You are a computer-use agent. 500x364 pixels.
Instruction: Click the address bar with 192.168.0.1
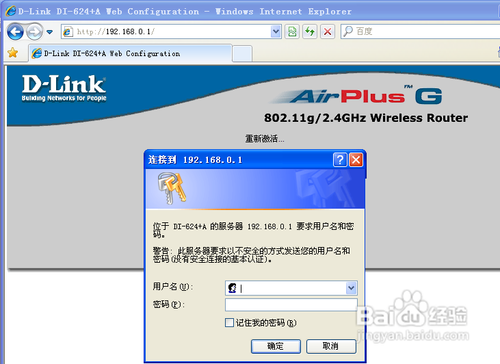pyautogui.click(x=171, y=32)
